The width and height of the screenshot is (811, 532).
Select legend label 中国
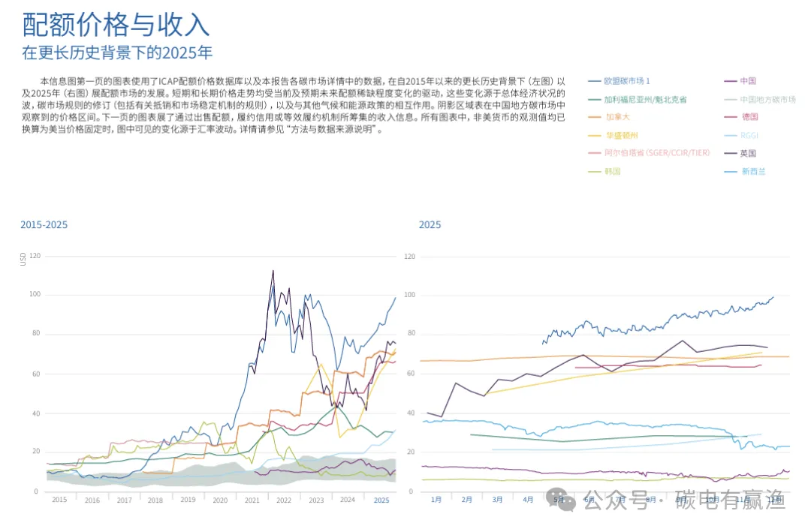(748, 81)
